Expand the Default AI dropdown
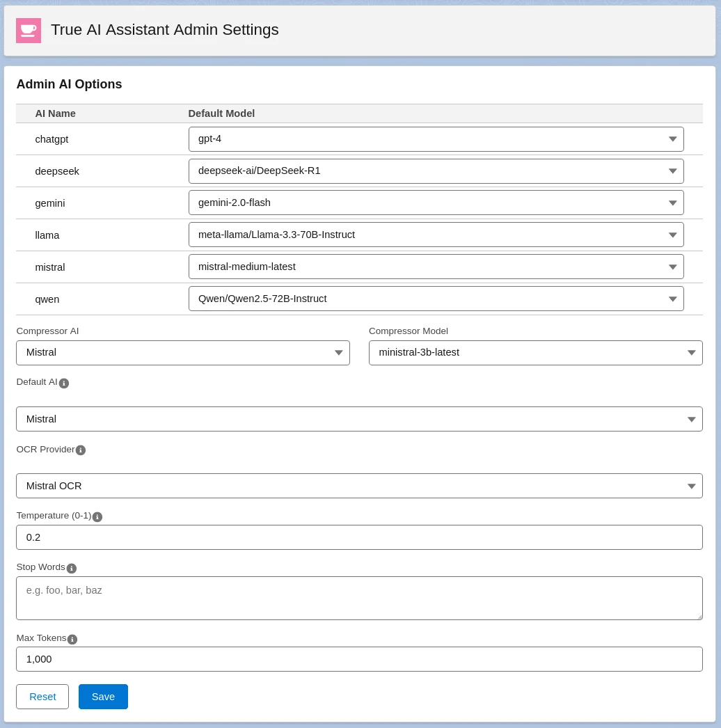Screen dimensions: 721x728 click(359, 419)
